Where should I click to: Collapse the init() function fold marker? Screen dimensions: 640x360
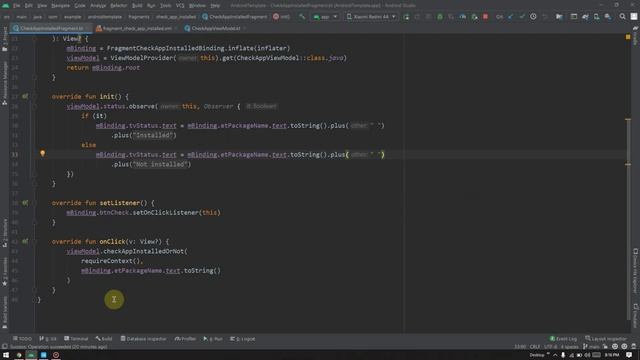click(35, 97)
